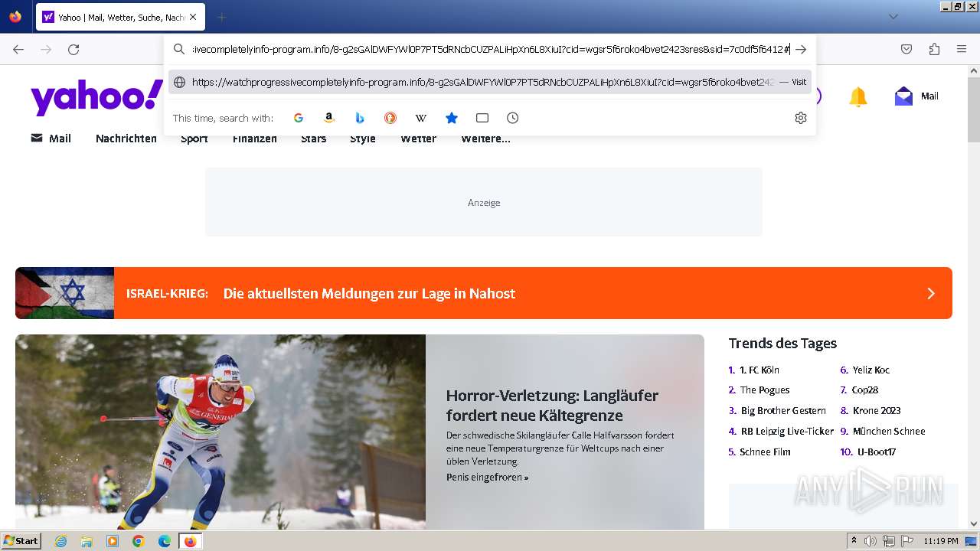Open trend U-Boot17

point(877,452)
